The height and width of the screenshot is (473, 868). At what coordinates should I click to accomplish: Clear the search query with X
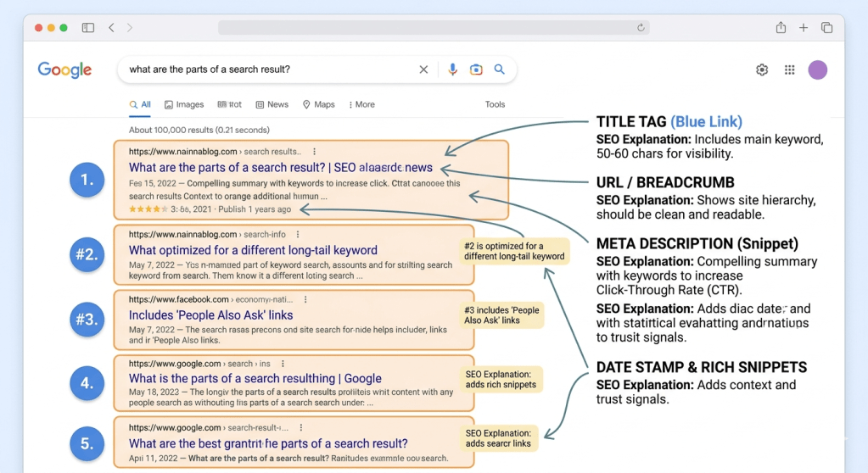pos(423,70)
